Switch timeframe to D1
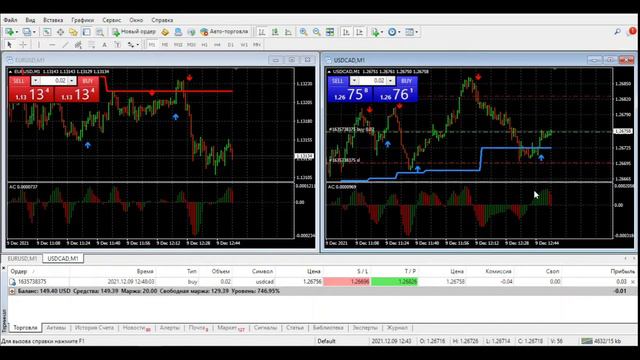 pyautogui.click(x=231, y=44)
